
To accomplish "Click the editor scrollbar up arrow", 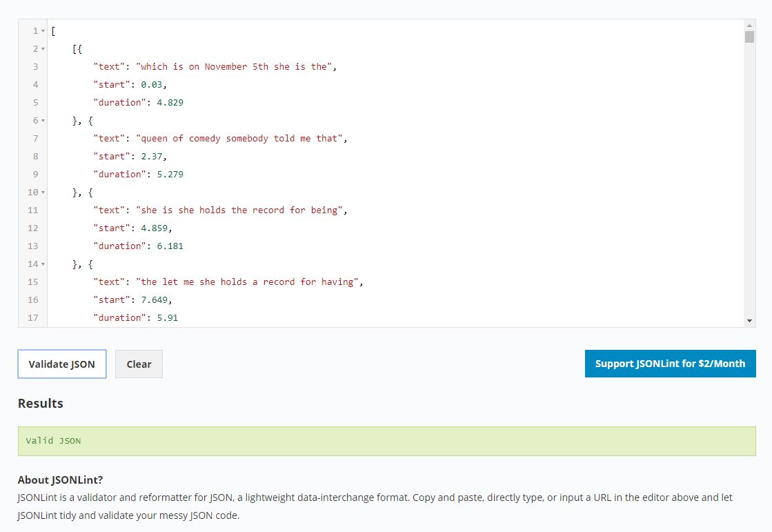I will 749,26.
